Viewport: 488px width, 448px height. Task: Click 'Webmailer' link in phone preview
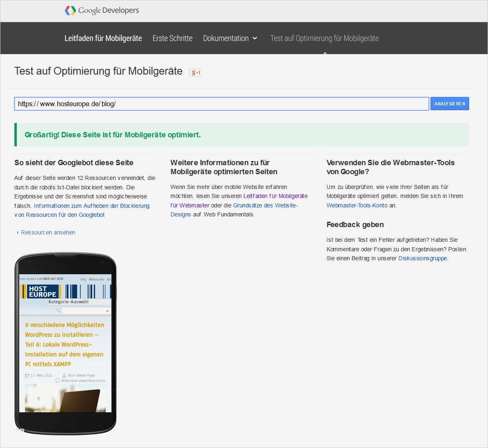point(96,279)
